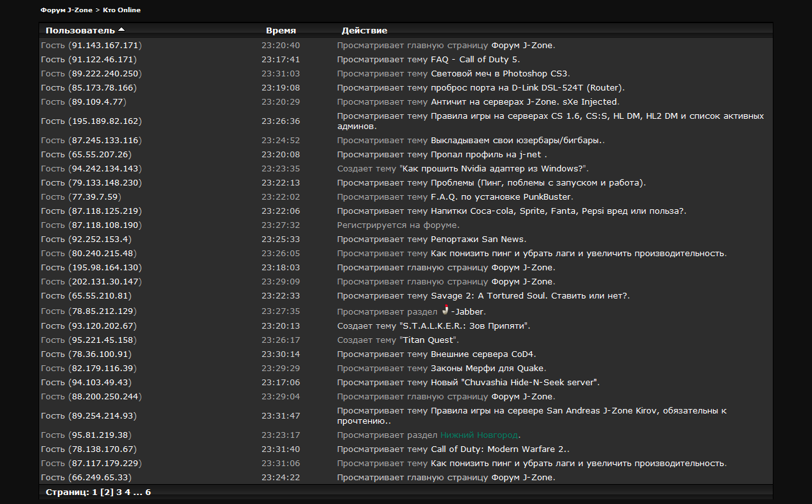Open topic Внешние сервера CoD4
This screenshot has width=812, height=504.
pos(482,354)
